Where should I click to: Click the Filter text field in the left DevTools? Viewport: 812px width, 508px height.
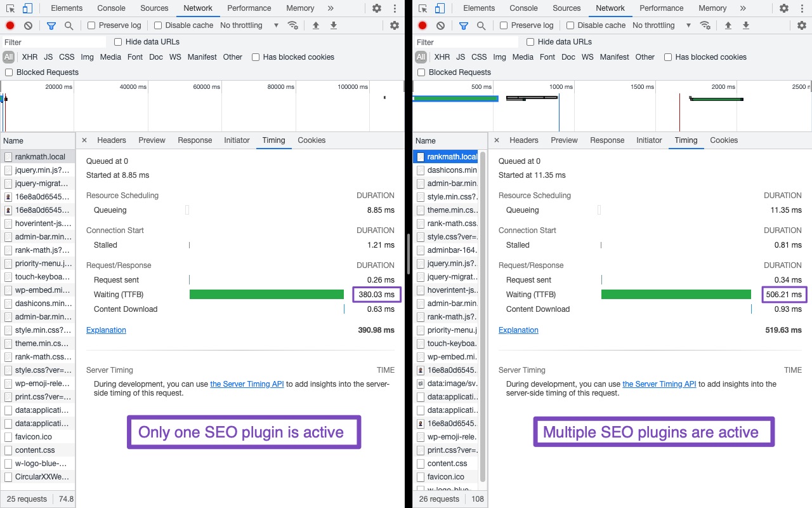[x=53, y=42]
